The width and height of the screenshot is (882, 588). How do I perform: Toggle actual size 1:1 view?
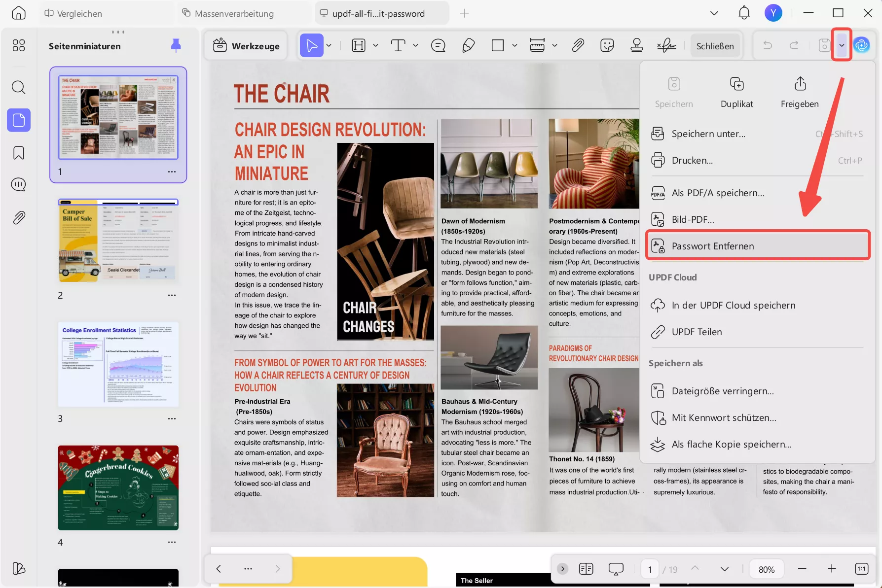[861, 569]
